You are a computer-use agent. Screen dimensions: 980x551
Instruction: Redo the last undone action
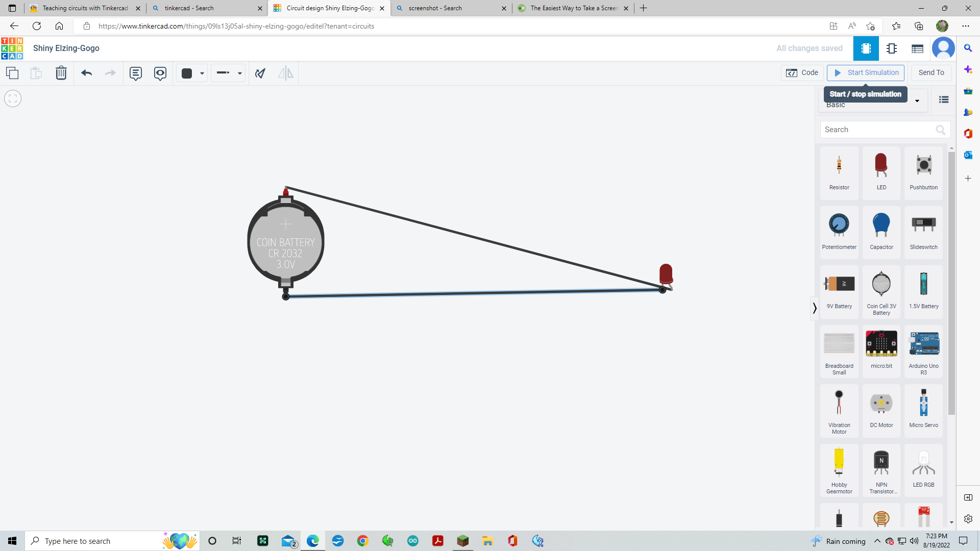click(x=110, y=73)
